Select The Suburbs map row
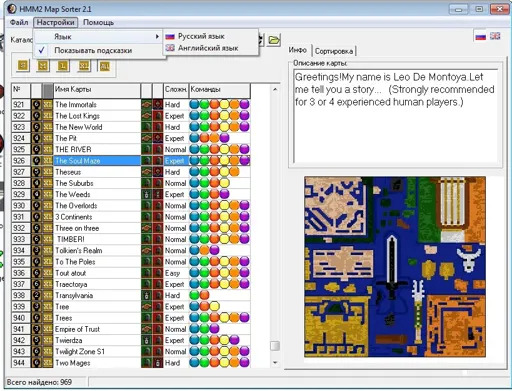Viewport: 512px width, 391px height. [x=131, y=183]
